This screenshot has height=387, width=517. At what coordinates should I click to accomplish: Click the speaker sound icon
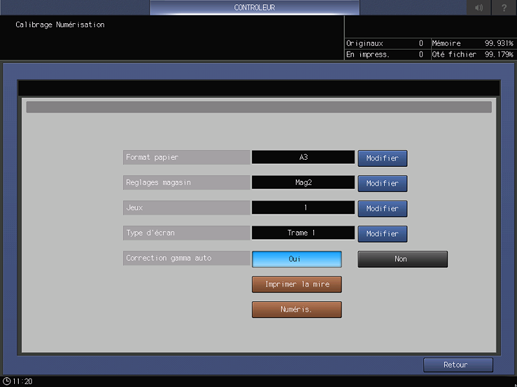[x=479, y=7]
